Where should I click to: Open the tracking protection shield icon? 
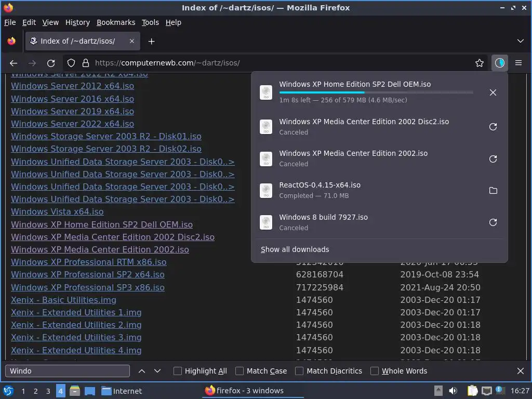pos(71,63)
